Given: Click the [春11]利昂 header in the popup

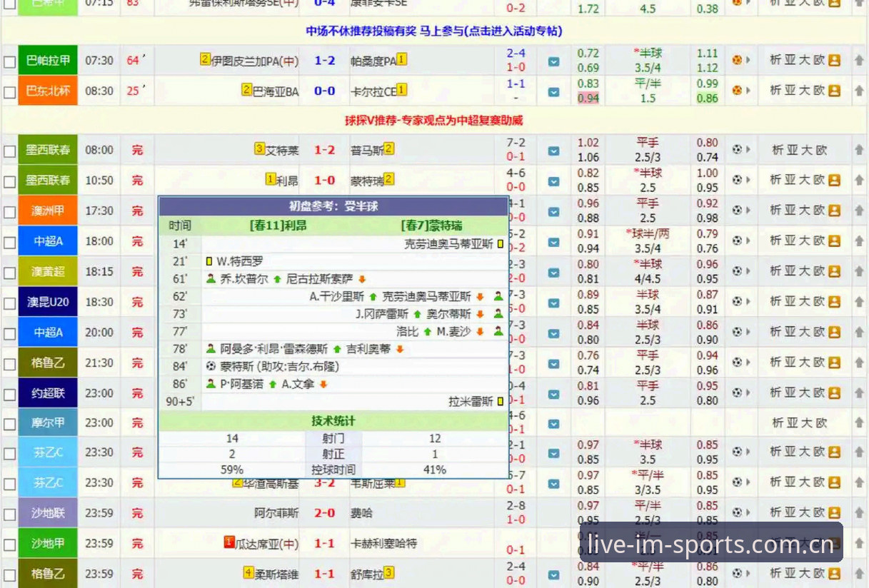Looking at the screenshot, I should (x=278, y=225).
